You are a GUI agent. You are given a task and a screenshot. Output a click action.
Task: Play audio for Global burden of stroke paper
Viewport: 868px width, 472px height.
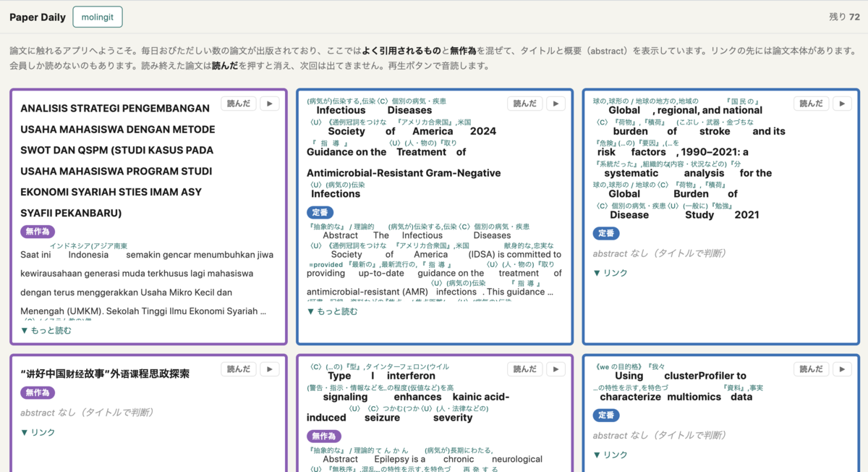click(x=842, y=104)
